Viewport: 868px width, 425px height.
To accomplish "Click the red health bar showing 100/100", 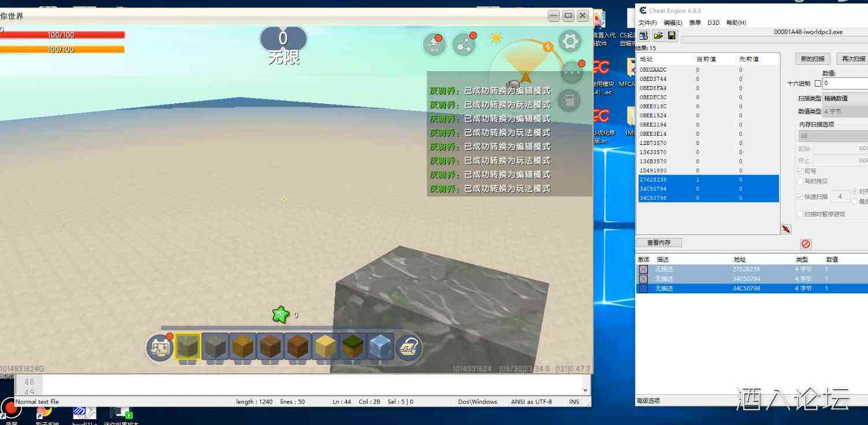I will click(x=62, y=35).
